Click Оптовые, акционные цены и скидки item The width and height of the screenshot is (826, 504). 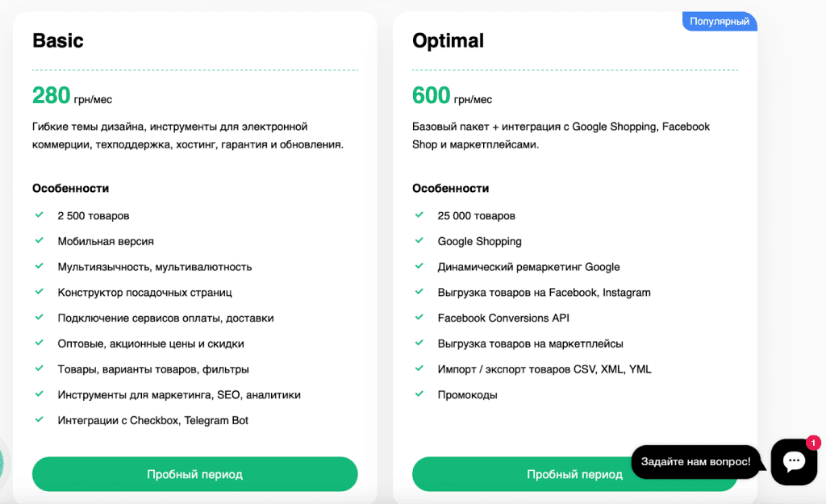coord(151,344)
